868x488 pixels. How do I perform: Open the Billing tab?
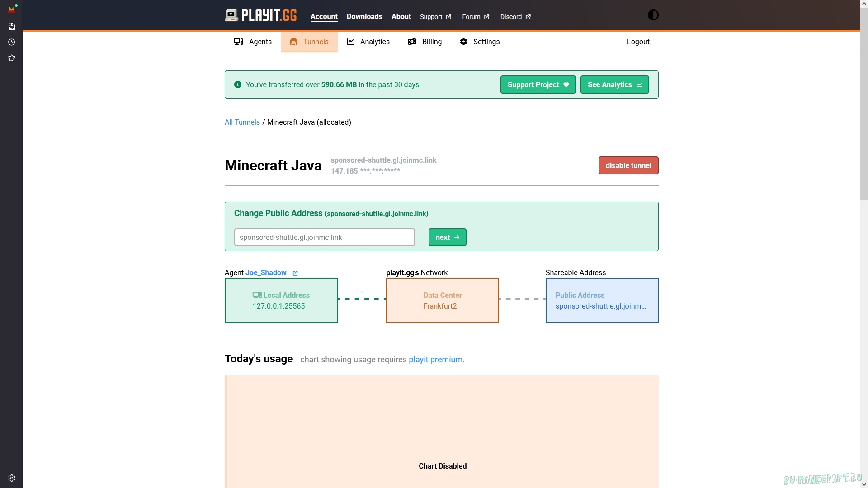[425, 42]
